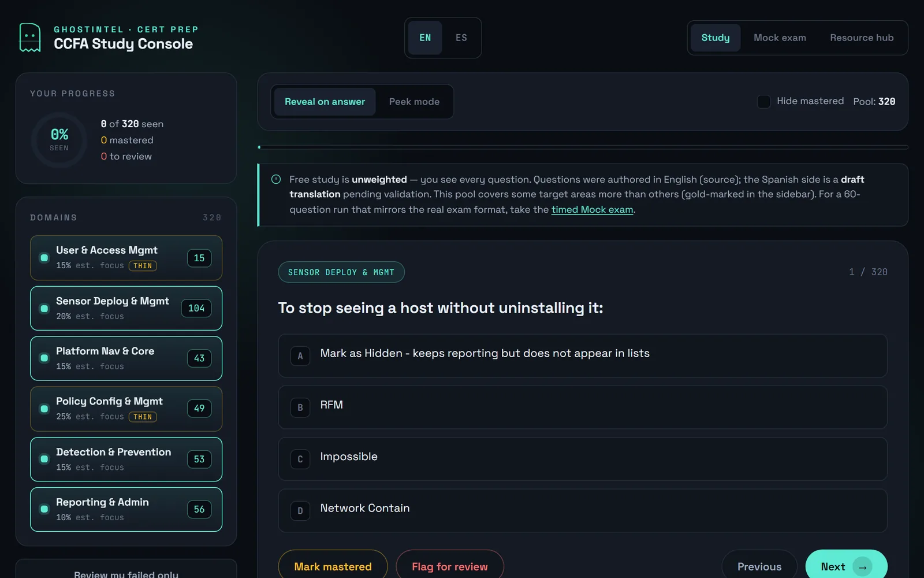
Task: Switch to Peek mode
Action: [x=414, y=102]
